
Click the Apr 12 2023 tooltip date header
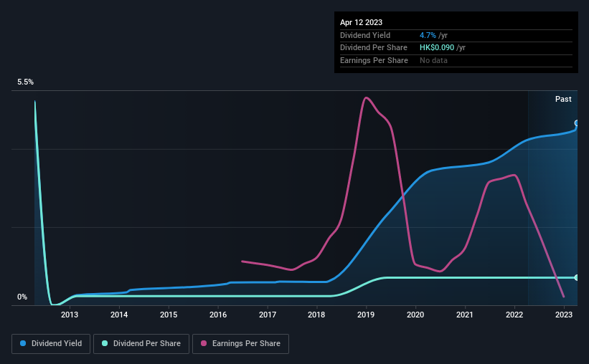[361, 22]
